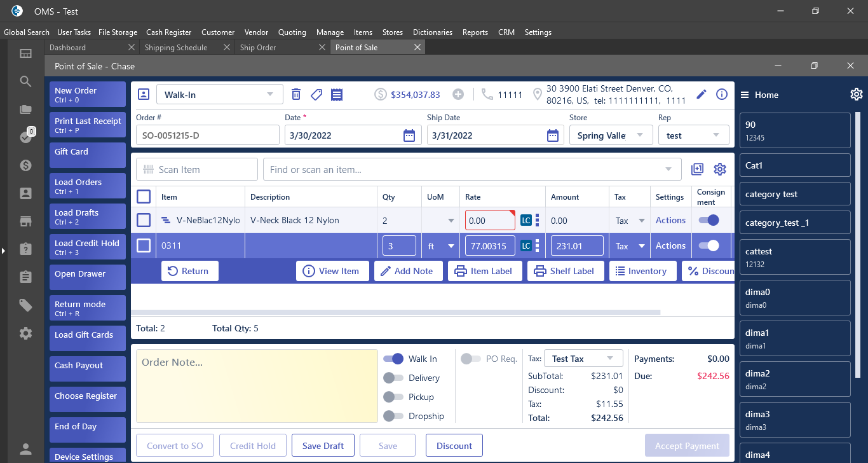Check the V-NeBlac12Nylo row checkbox
Screen dimensions: 868x463
click(x=144, y=220)
